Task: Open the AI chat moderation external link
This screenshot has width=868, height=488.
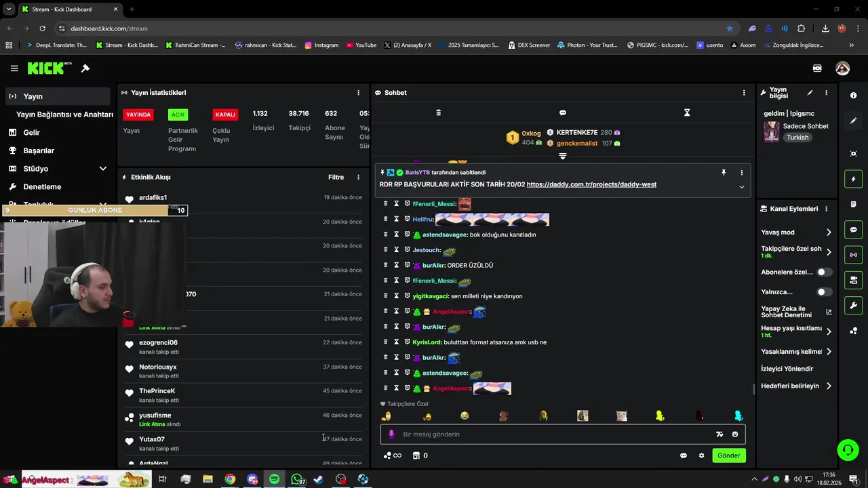Action: click(x=829, y=312)
